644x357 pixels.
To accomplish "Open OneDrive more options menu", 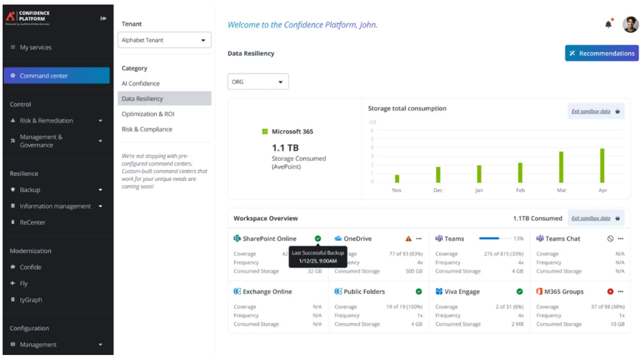I will point(419,238).
